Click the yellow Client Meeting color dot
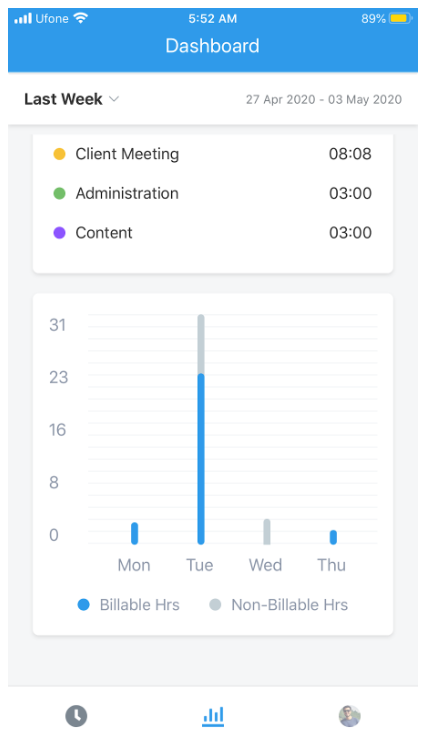424x738 pixels. click(59, 154)
